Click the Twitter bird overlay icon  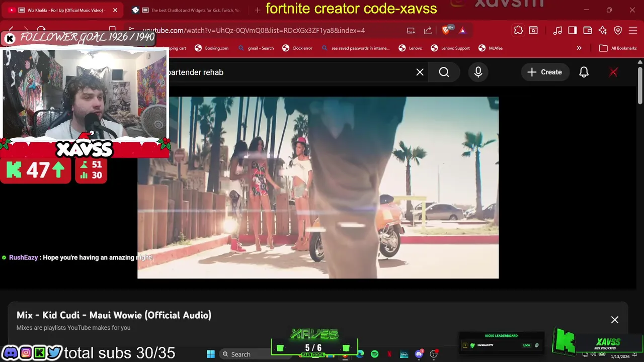click(54, 353)
